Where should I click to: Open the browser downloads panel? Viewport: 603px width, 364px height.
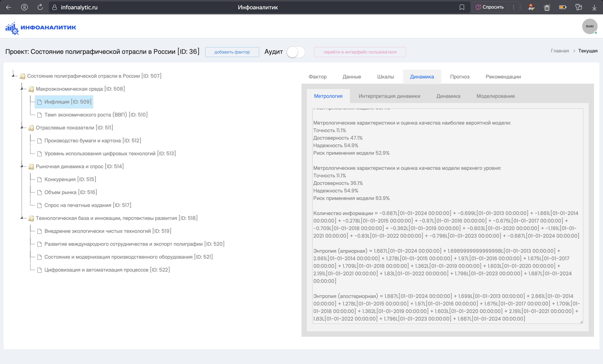click(x=595, y=7)
